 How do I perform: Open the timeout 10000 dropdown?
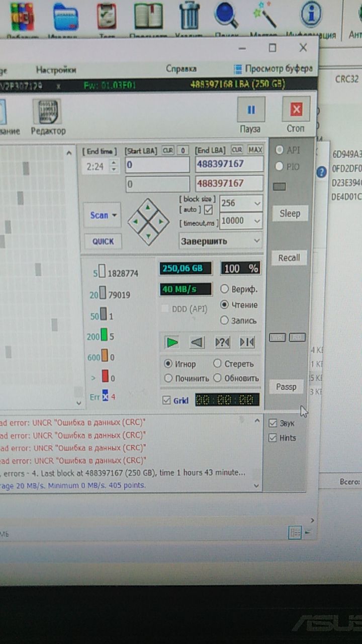click(x=257, y=220)
